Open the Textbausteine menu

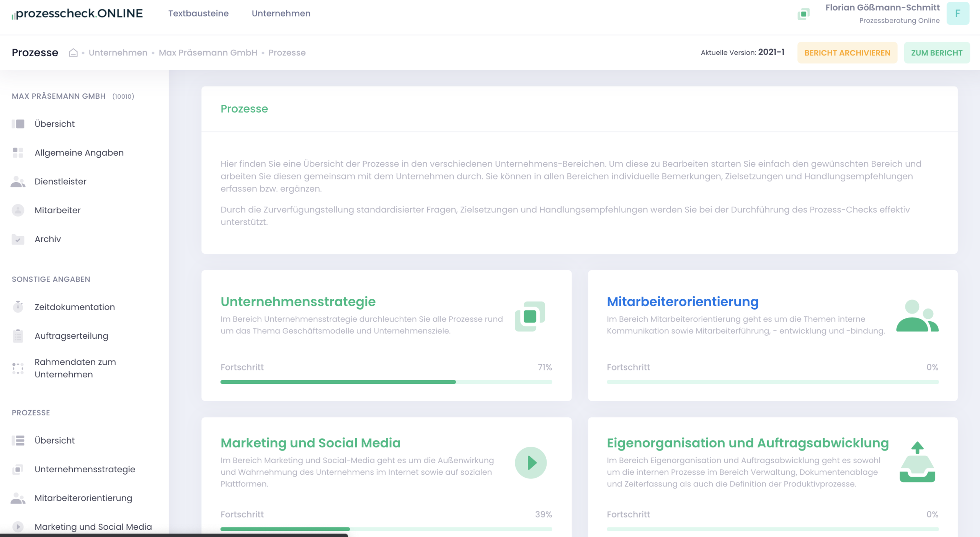198,13
